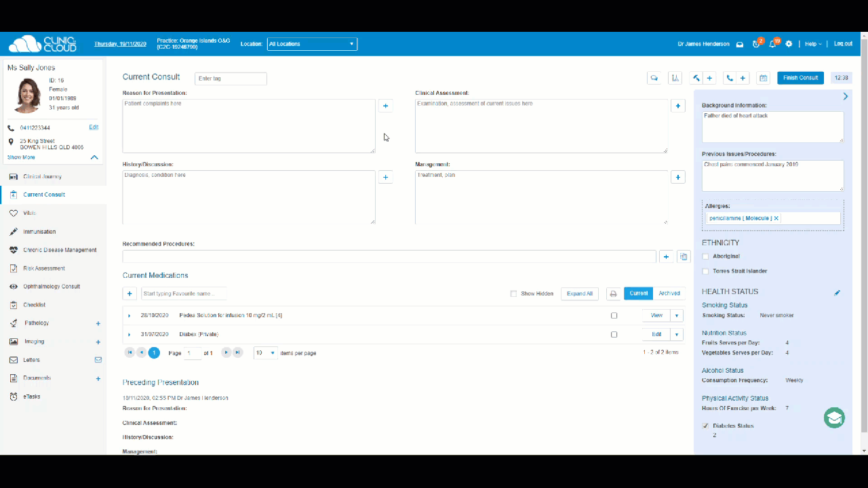Image resolution: width=868 pixels, height=488 pixels.
Task: Switch to Current medications tab
Action: [638, 293]
